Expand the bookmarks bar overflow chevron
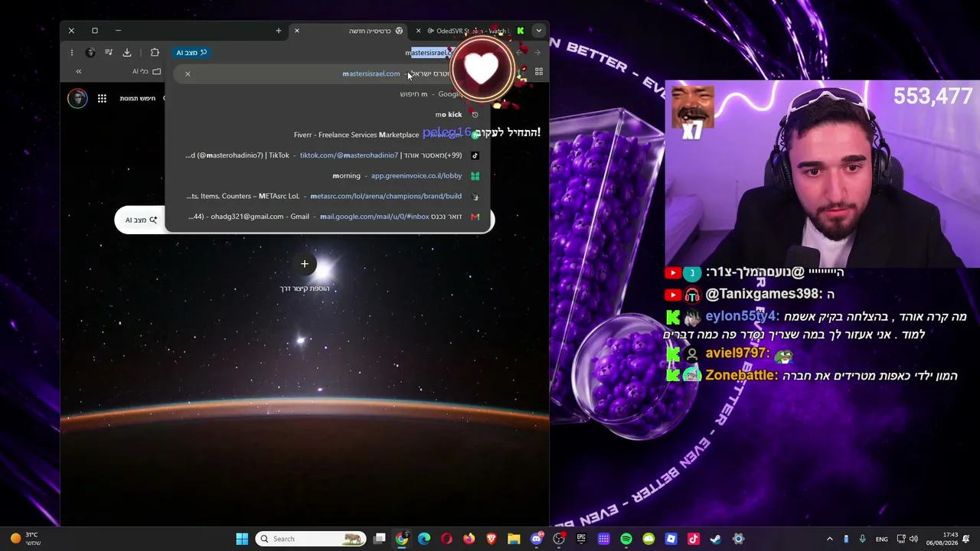The width and height of the screenshot is (980, 551). (x=78, y=71)
